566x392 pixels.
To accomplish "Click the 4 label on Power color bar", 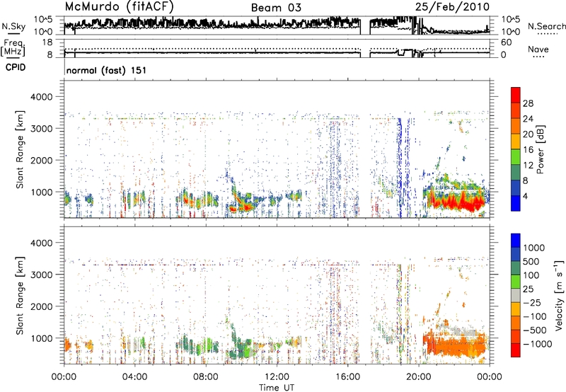I will (526, 197).
